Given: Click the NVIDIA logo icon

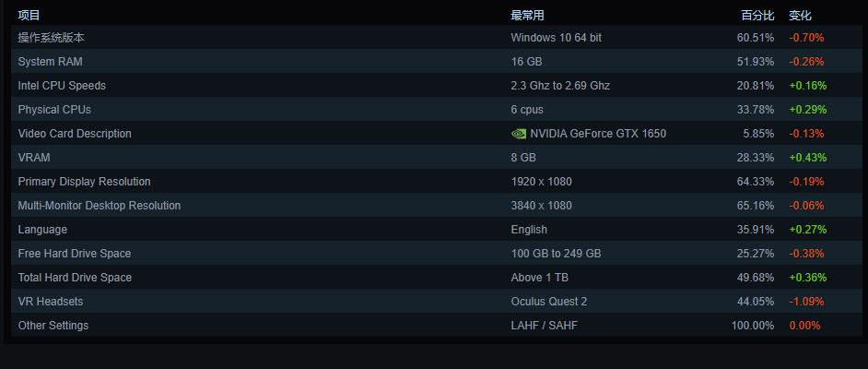Looking at the screenshot, I should (519, 134).
